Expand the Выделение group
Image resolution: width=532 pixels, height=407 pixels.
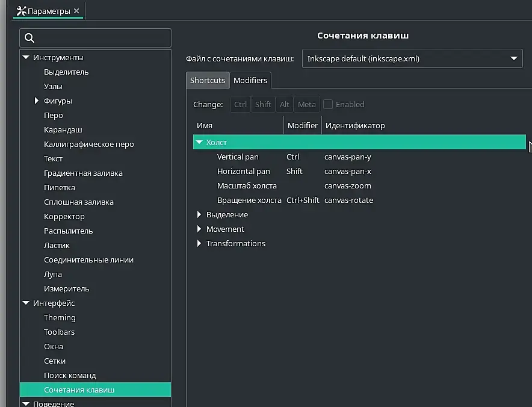[x=199, y=214]
